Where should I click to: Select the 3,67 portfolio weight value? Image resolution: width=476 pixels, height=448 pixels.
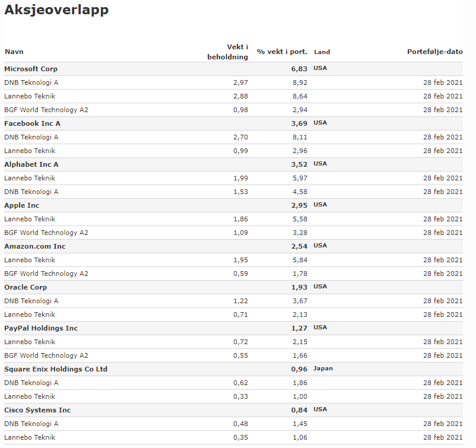300,301
